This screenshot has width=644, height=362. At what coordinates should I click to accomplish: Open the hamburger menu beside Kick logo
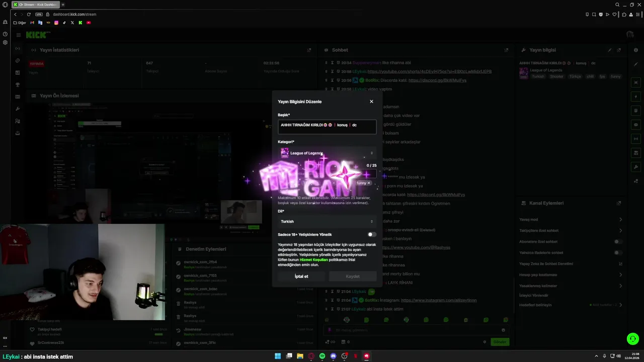18,35
